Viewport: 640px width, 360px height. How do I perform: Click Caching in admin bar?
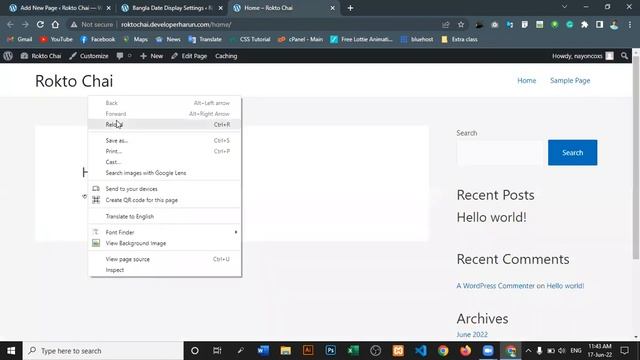[x=226, y=56]
